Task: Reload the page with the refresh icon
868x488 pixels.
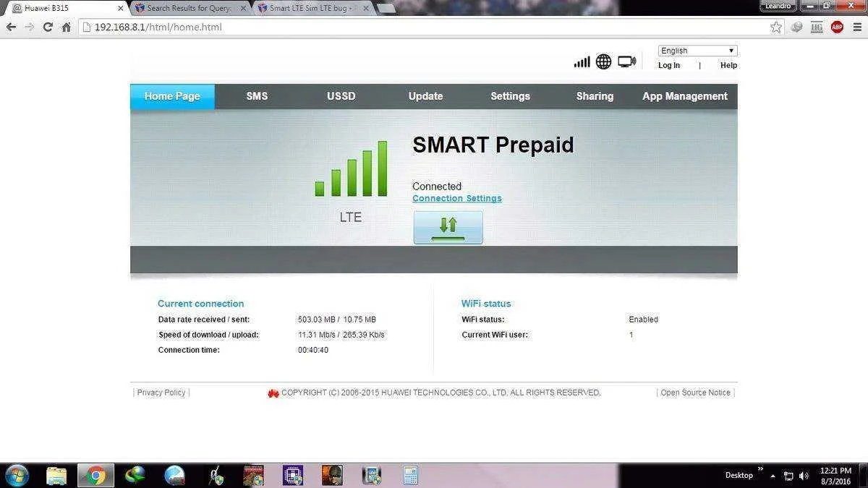Action: (x=48, y=27)
